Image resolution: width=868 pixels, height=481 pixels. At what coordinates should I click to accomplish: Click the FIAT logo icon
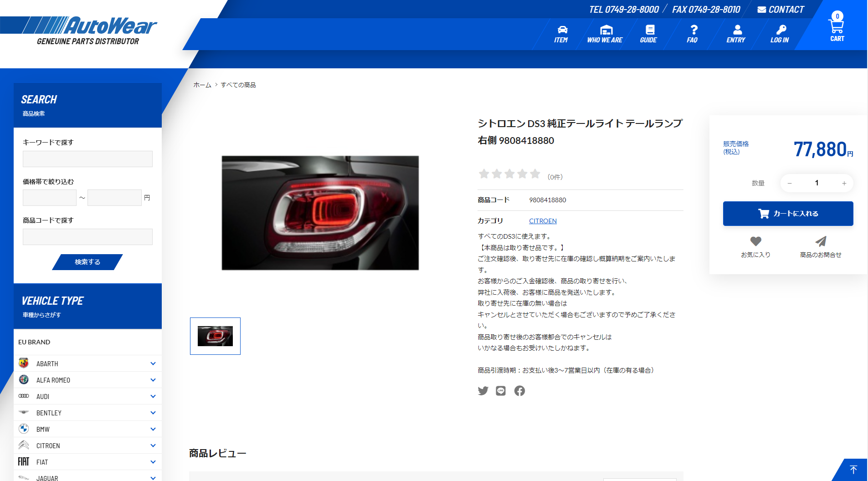(x=24, y=461)
